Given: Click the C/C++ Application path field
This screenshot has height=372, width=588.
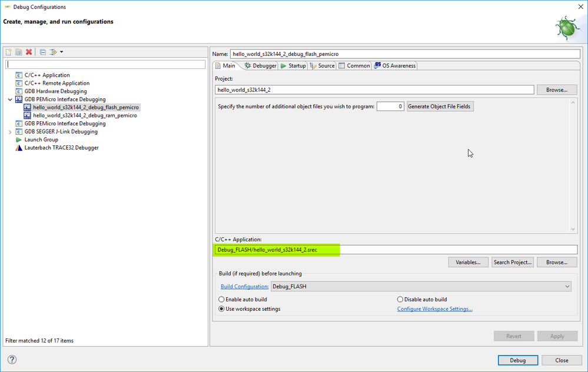Looking at the screenshot, I should point(394,249).
